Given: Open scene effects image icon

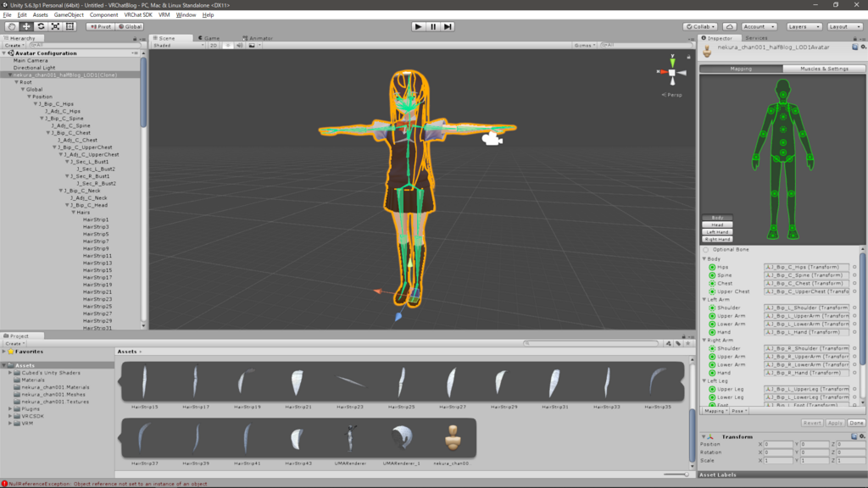Looking at the screenshot, I should [252, 46].
